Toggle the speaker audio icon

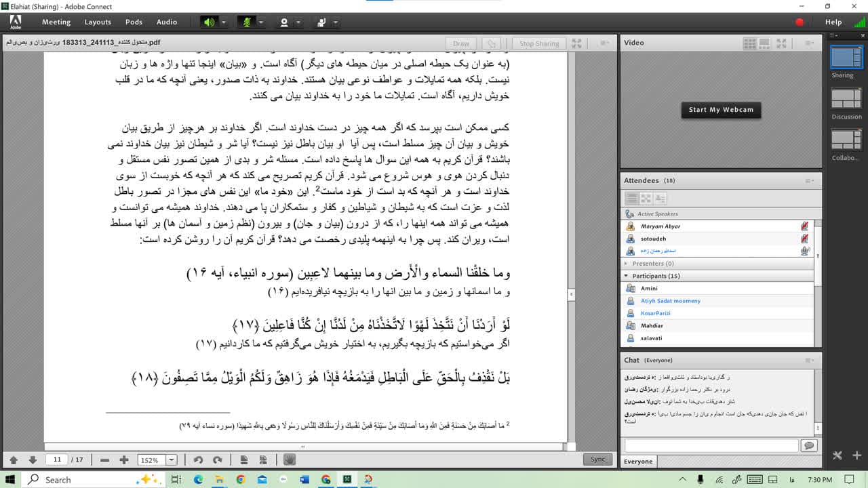(x=209, y=22)
